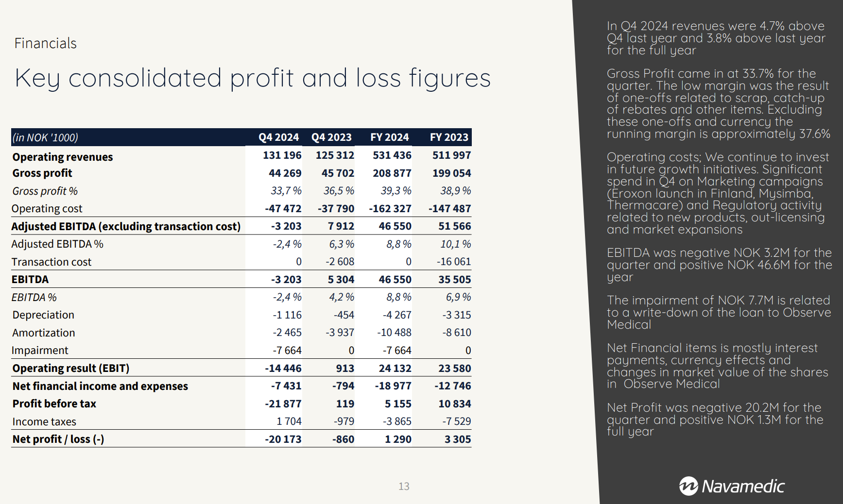Click the net profit value 3 305
The height and width of the screenshot is (504, 843).
[458, 439]
